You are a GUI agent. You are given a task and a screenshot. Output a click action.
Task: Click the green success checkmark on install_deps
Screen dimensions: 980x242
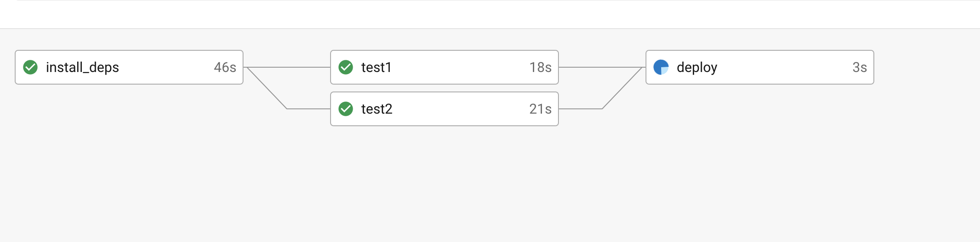[x=30, y=67]
